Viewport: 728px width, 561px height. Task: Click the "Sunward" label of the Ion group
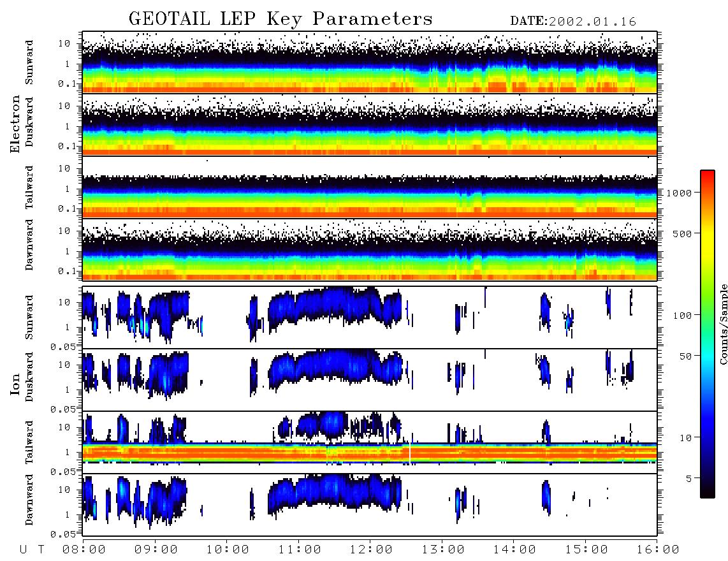pyautogui.click(x=29, y=317)
